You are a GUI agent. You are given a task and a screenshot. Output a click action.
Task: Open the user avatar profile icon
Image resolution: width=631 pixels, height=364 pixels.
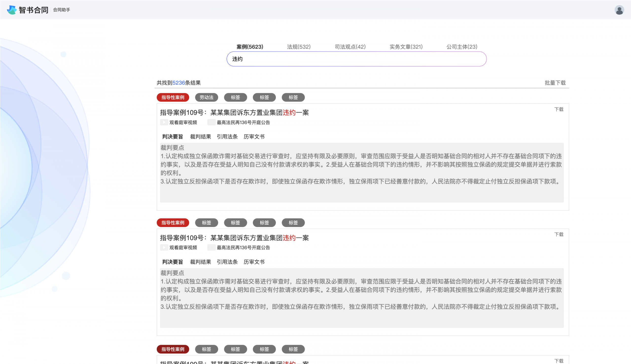tap(619, 10)
